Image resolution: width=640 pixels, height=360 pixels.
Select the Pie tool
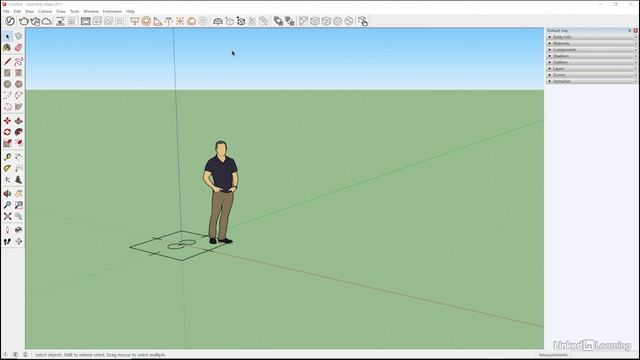point(19,107)
